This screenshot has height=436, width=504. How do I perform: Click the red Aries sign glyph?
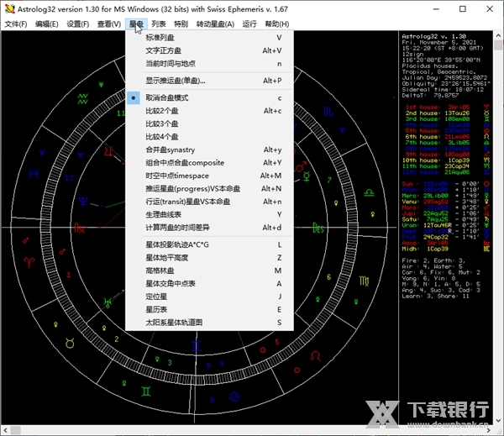(x=29, y=262)
